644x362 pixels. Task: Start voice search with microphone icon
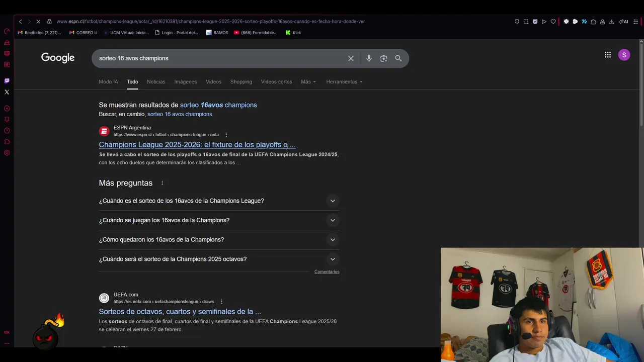(369, 58)
